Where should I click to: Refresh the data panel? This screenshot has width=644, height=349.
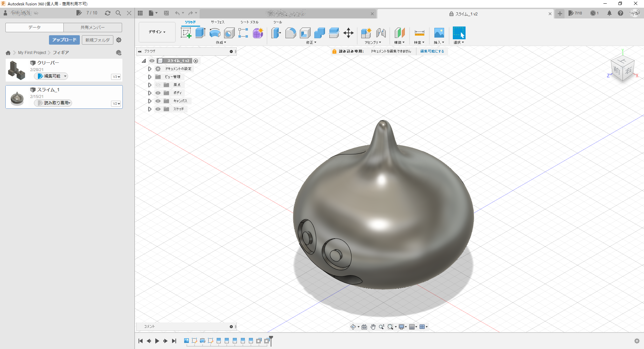pyautogui.click(x=108, y=13)
